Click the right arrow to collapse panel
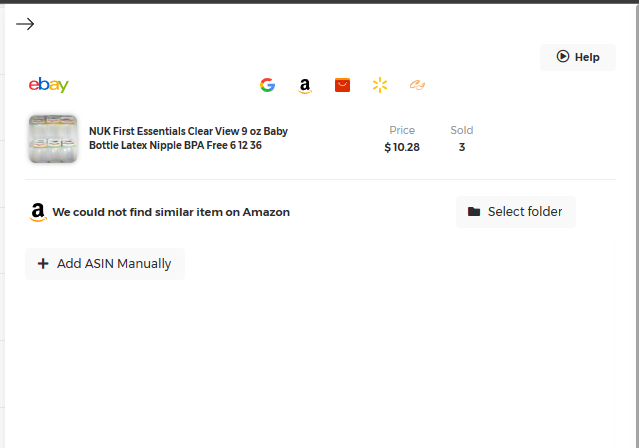 (x=25, y=24)
